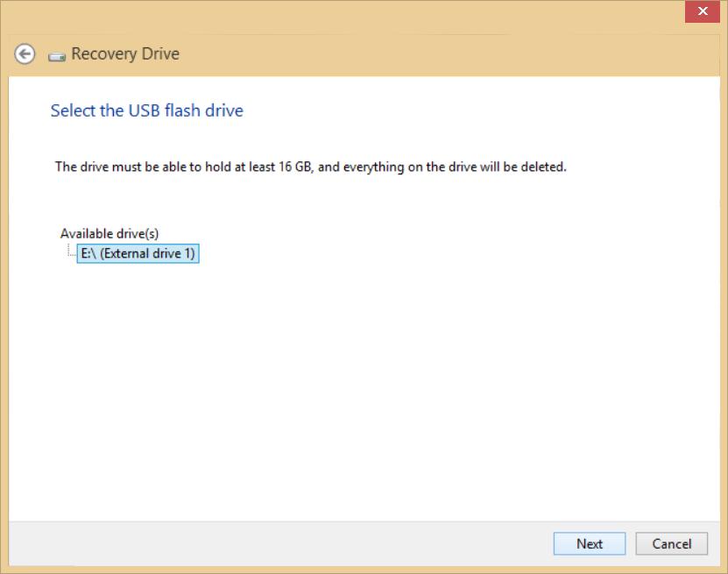
Task: Go back using the circular arrow icon
Action: click(x=25, y=53)
